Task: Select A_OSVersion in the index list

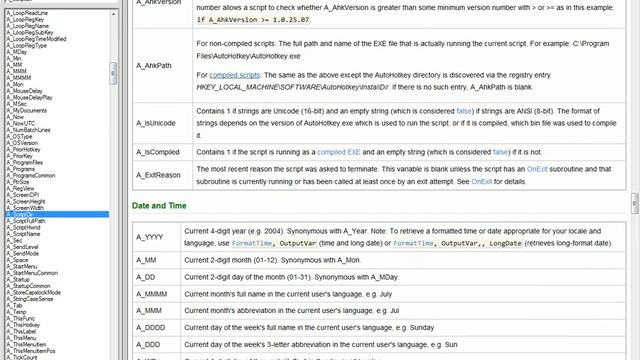Action: 22,143
